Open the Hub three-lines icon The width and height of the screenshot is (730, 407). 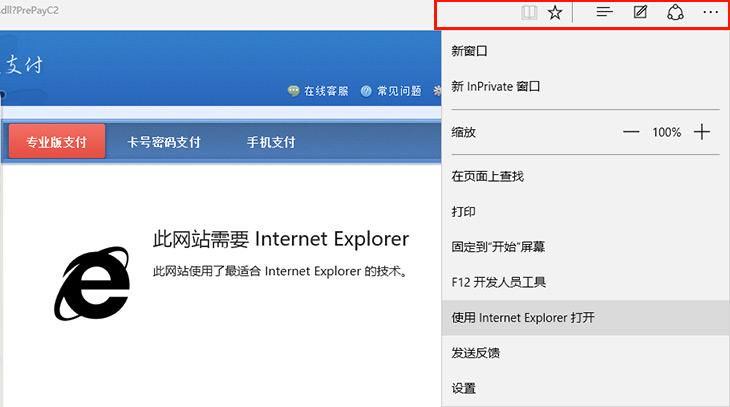click(x=604, y=12)
